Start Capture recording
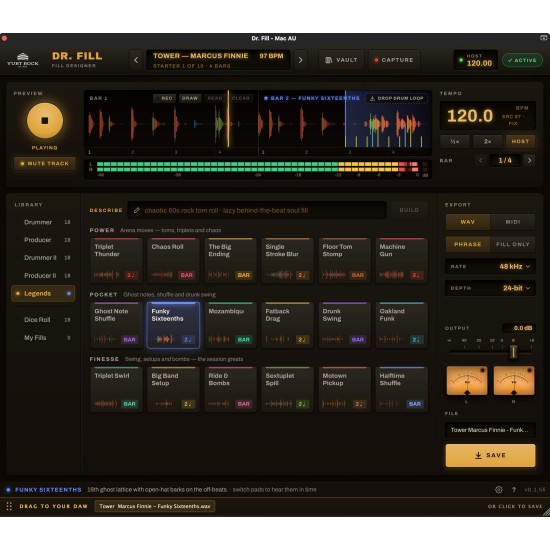This screenshot has width=550, height=550. (394, 60)
